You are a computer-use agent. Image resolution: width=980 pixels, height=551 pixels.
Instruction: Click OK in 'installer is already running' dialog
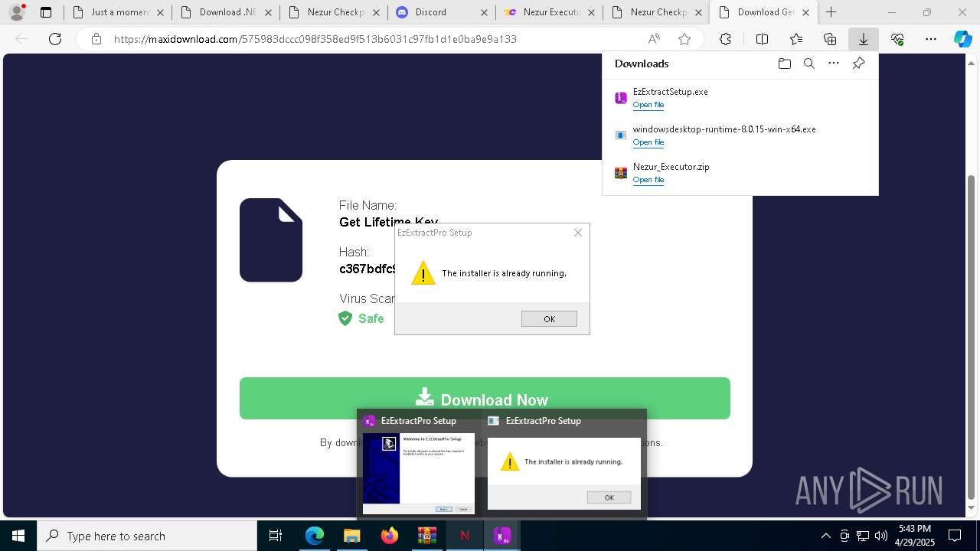pos(549,319)
